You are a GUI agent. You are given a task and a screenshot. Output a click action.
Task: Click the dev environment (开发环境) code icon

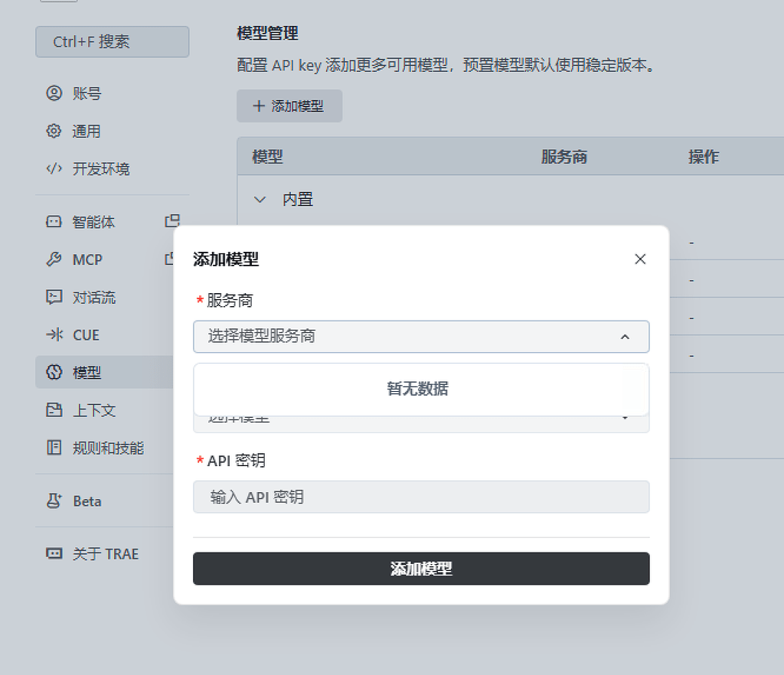[54, 168]
